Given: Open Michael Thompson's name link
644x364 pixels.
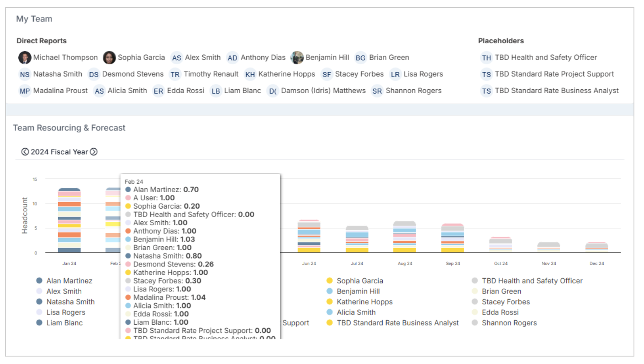Looking at the screenshot, I should pos(66,57).
